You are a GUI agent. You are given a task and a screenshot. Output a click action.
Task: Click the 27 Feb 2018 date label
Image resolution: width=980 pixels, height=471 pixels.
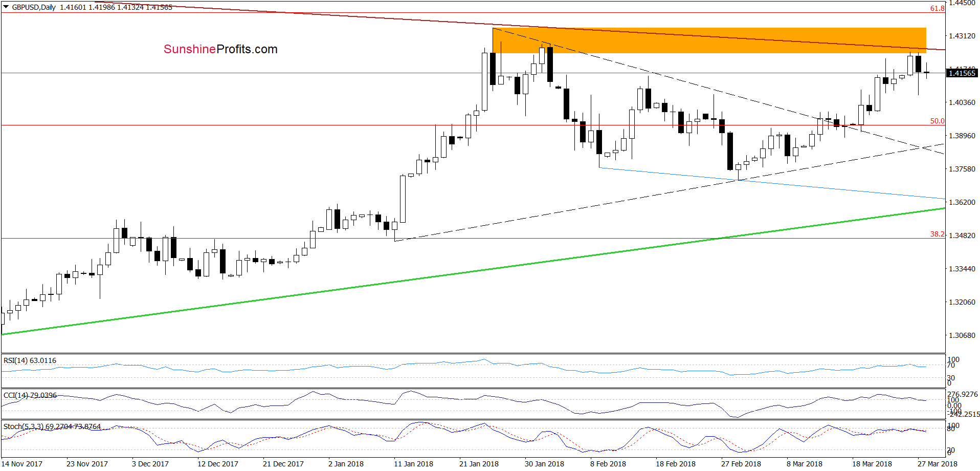741,464
